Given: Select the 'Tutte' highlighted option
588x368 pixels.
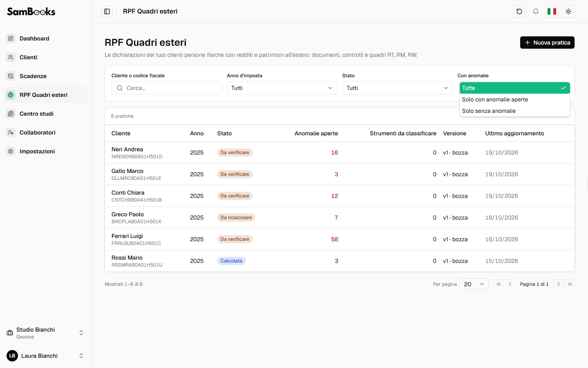Looking at the screenshot, I should [x=514, y=88].
